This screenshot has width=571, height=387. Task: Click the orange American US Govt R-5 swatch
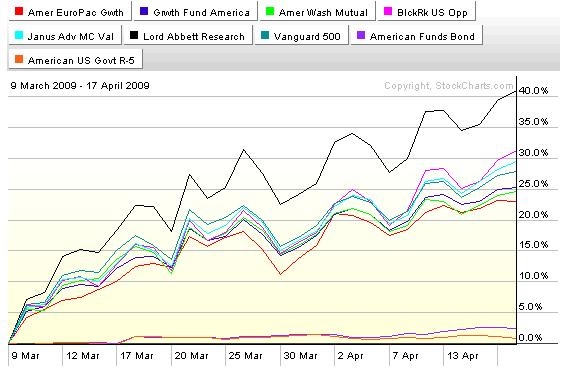19,59
